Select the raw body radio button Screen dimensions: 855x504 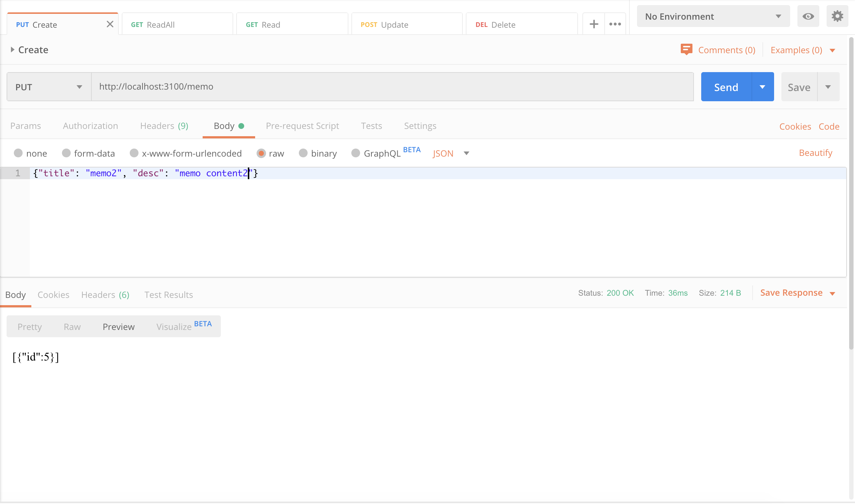[x=261, y=153]
